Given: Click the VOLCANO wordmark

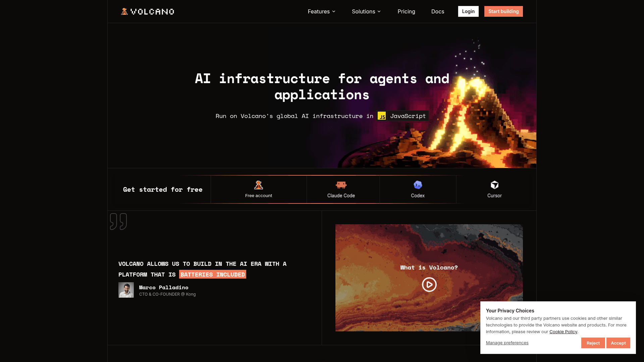Looking at the screenshot, I should pos(152,12).
